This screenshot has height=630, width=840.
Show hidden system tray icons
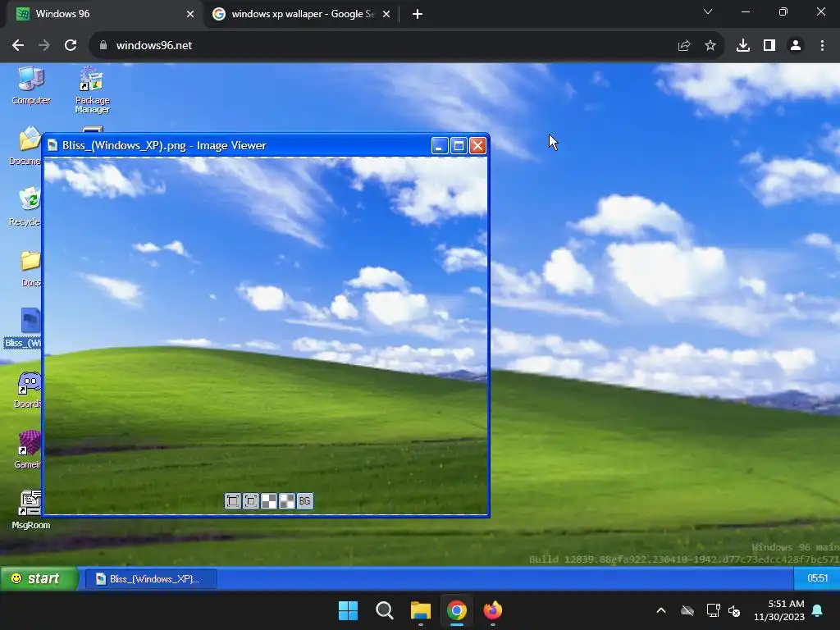pyautogui.click(x=661, y=610)
